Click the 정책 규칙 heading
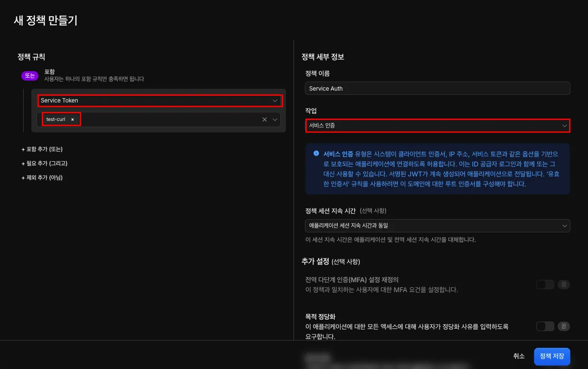The height and width of the screenshot is (369, 588). coord(31,56)
